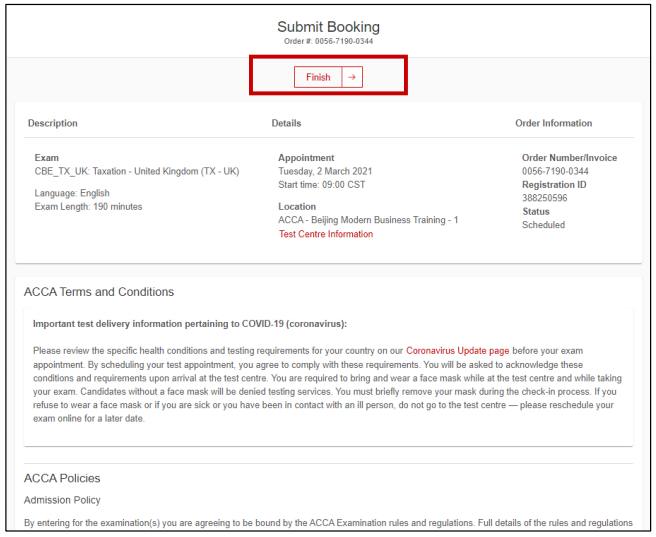Click the Finish button
This screenshot has width=656, height=537.
point(318,77)
